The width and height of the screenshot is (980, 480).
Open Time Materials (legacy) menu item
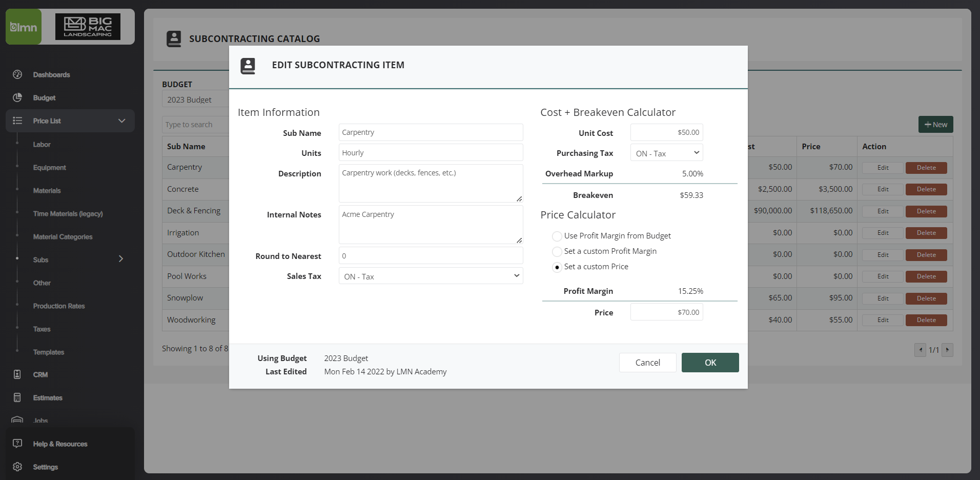(x=68, y=214)
